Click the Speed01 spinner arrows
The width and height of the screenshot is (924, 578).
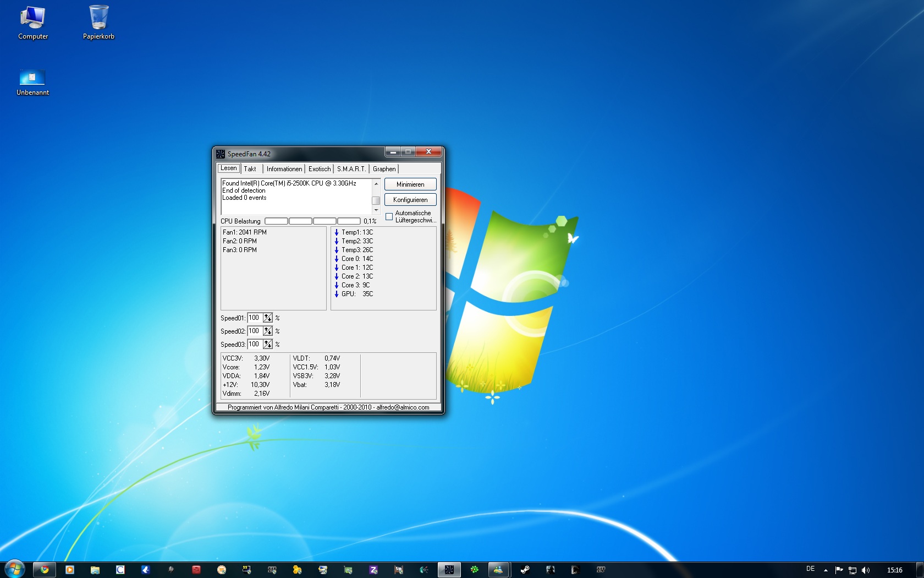click(x=268, y=318)
